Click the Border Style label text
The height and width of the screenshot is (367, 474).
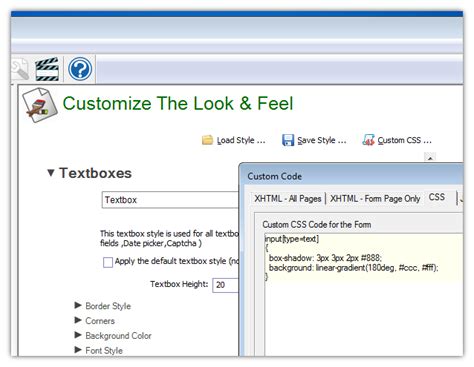click(108, 306)
